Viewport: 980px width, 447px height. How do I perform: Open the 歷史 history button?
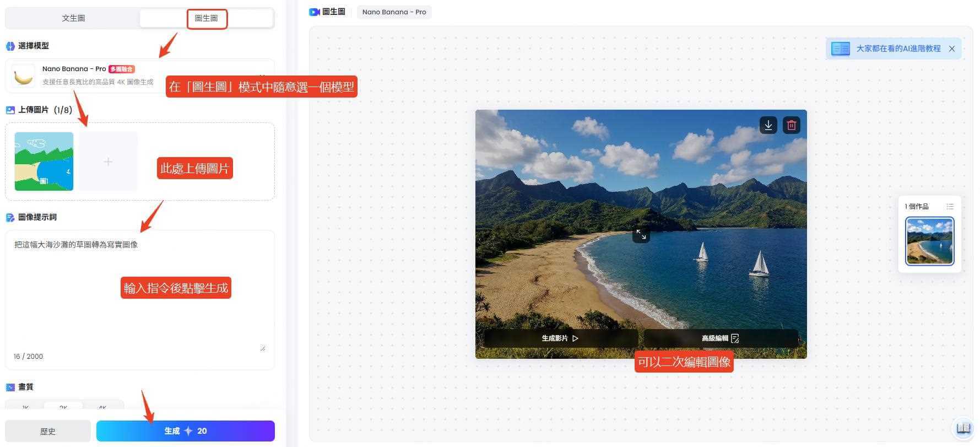click(48, 431)
